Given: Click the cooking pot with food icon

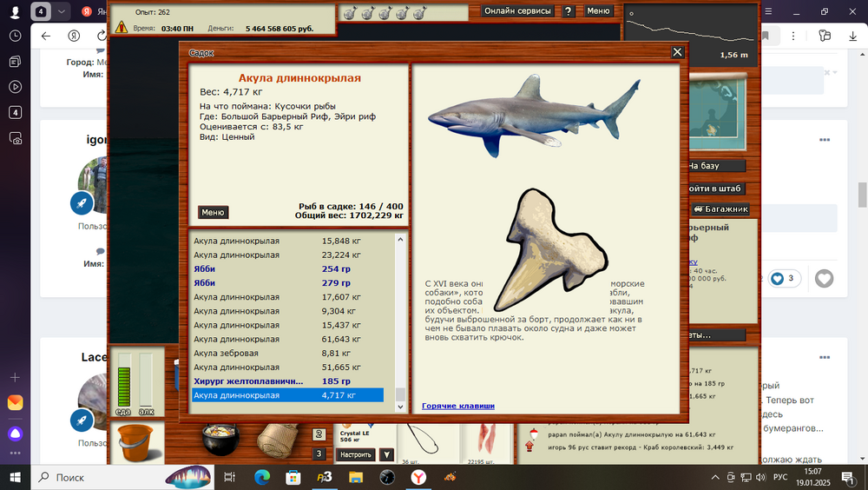Looking at the screenshot, I should tap(220, 440).
